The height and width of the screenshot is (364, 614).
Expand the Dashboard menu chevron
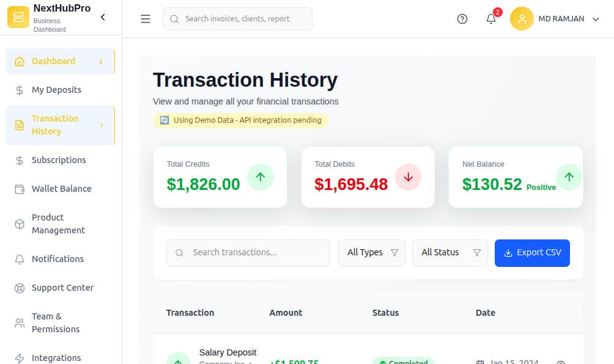point(102,61)
